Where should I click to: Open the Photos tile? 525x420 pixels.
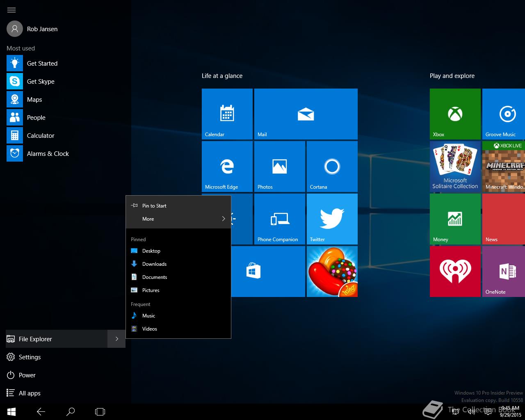pos(280,167)
